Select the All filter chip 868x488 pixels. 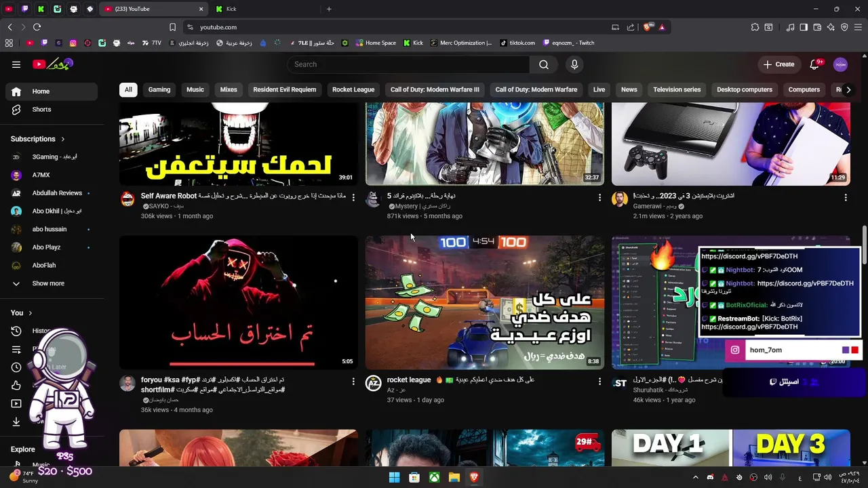coord(128,89)
